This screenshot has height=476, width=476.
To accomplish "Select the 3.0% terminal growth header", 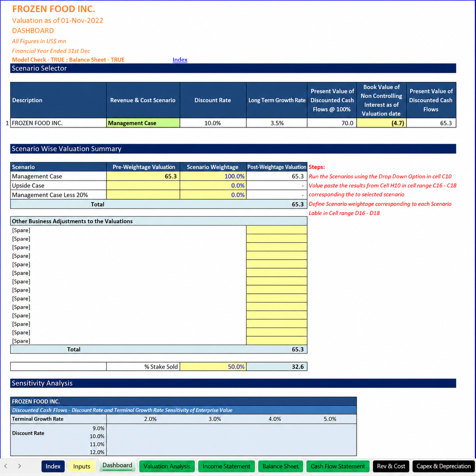I will click(215, 419).
